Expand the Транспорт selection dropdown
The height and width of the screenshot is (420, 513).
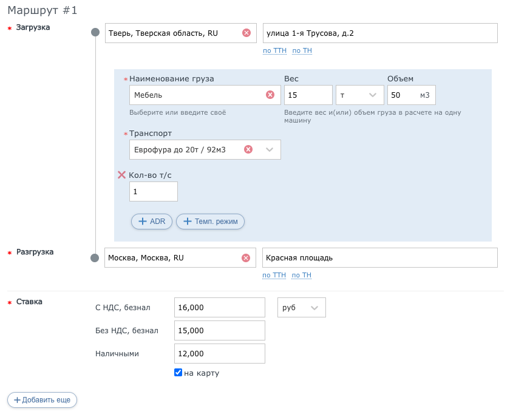[270, 149]
